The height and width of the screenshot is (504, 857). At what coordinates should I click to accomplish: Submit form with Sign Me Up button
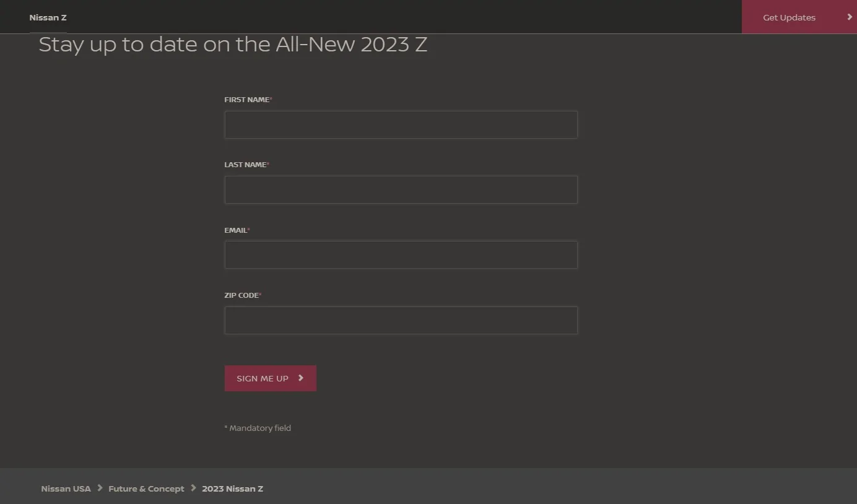pos(270,378)
